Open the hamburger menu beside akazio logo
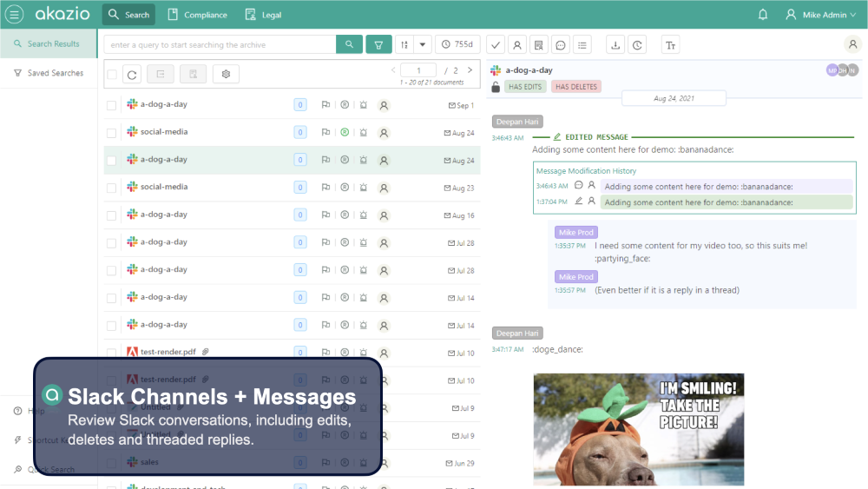Image resolution: width=868 pixels, height=489 pixels. tap(15, 15)
